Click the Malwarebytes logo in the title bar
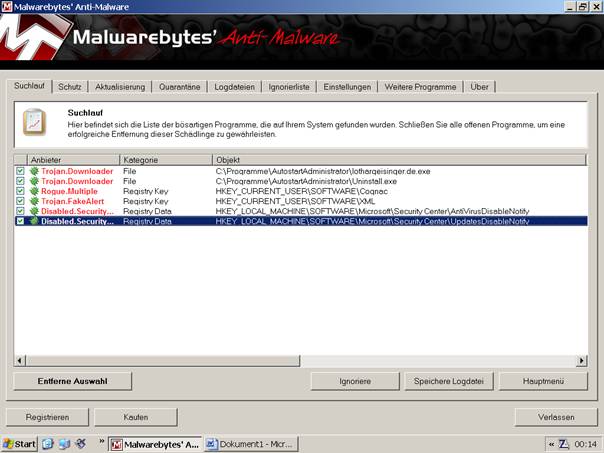This screenshot has height=453, width=604. 7,7
